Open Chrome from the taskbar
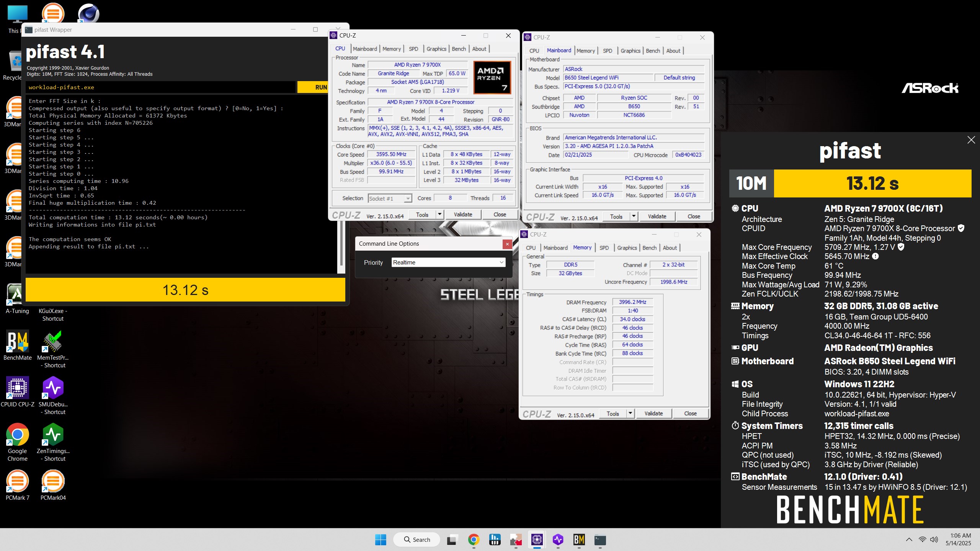 point(474,540)
